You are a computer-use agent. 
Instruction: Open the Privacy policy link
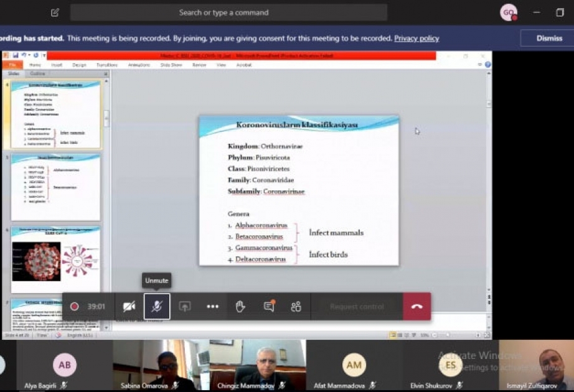point(416,38)
